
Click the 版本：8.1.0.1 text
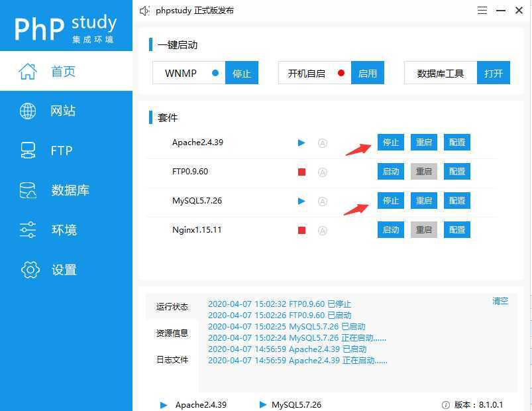(478, 405)
